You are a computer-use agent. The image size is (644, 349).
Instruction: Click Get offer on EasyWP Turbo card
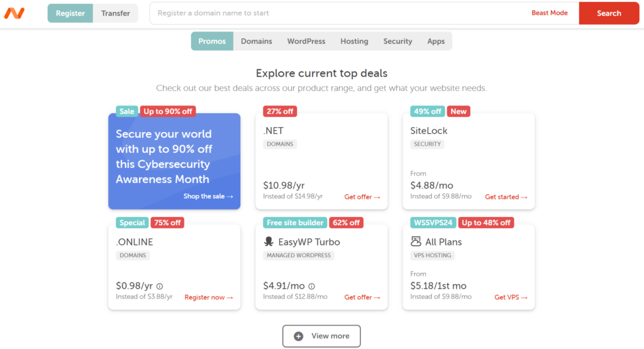(362, 297)
